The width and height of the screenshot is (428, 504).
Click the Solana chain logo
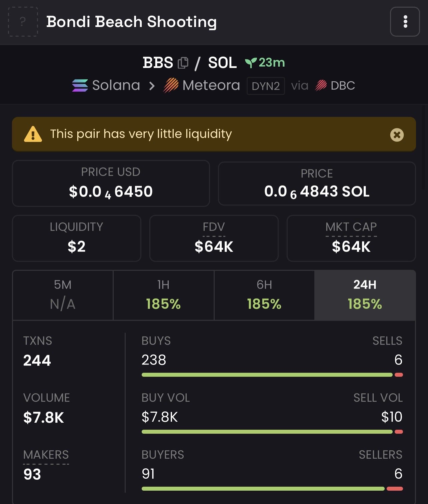[x=80, y=86]
